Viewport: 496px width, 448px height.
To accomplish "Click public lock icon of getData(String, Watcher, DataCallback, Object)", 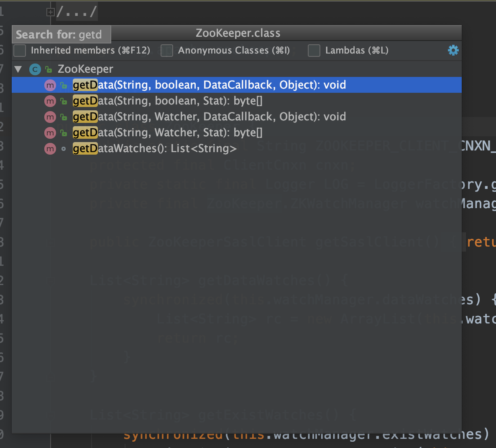I will (x=64, y=117).
